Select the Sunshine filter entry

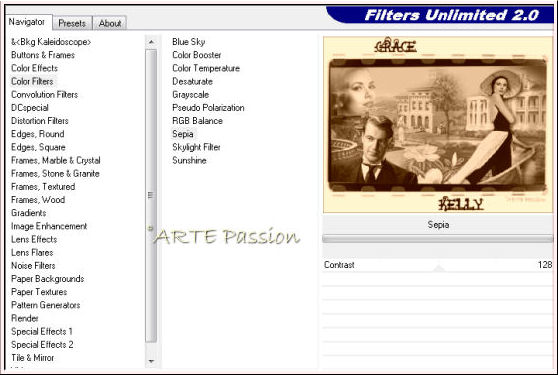pos(189,160)
